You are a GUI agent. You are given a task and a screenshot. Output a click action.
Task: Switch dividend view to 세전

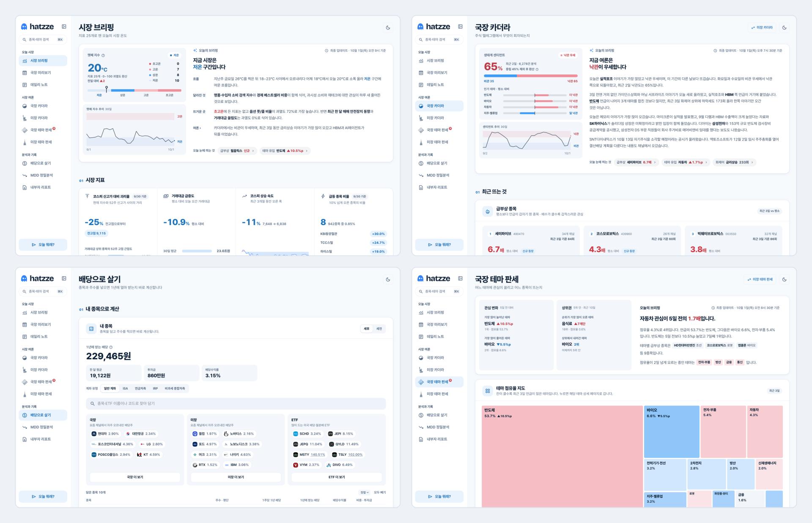click(x=379, y=329)
